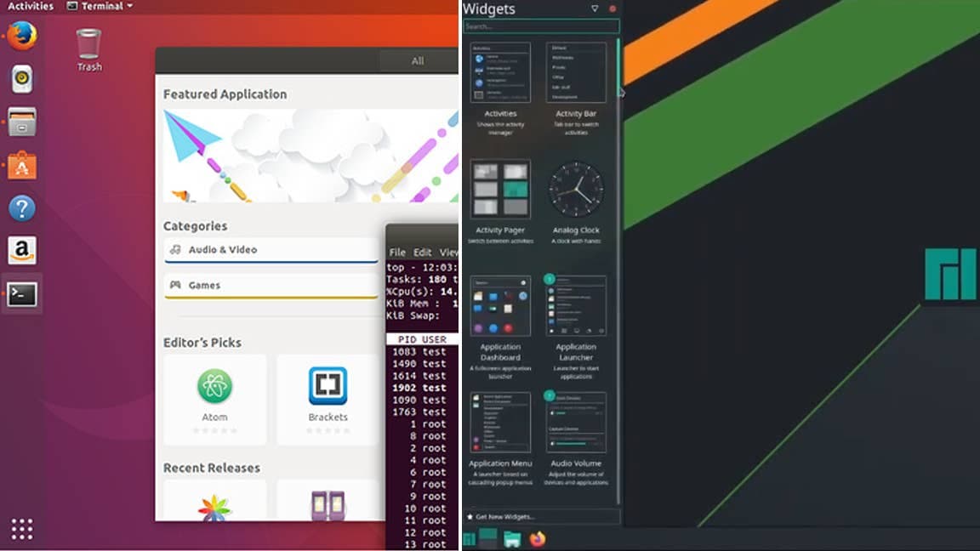
Task: Click the Show Applications grid icon
Action: 21,529
